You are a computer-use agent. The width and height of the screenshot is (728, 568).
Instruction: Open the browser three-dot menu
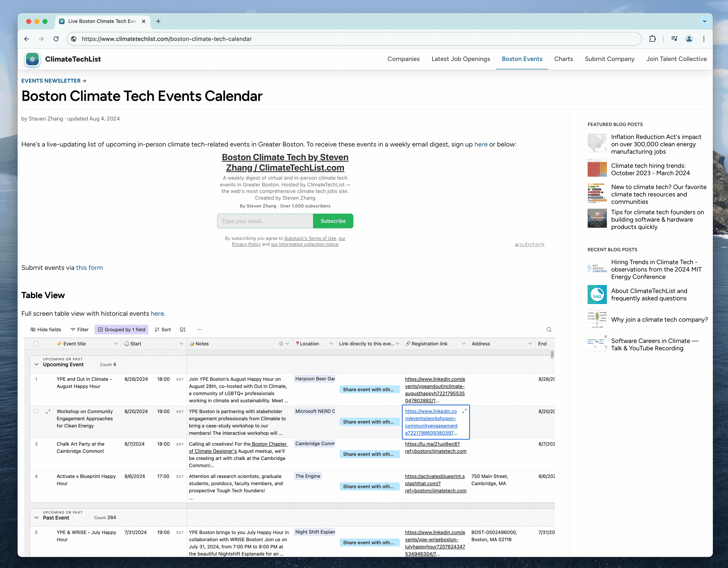[x=704, y=39]
